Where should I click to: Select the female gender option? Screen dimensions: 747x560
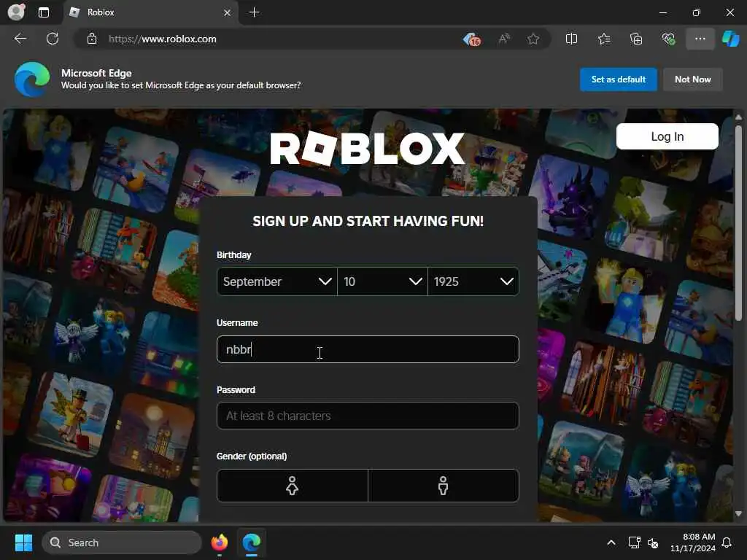pos(292,486)
